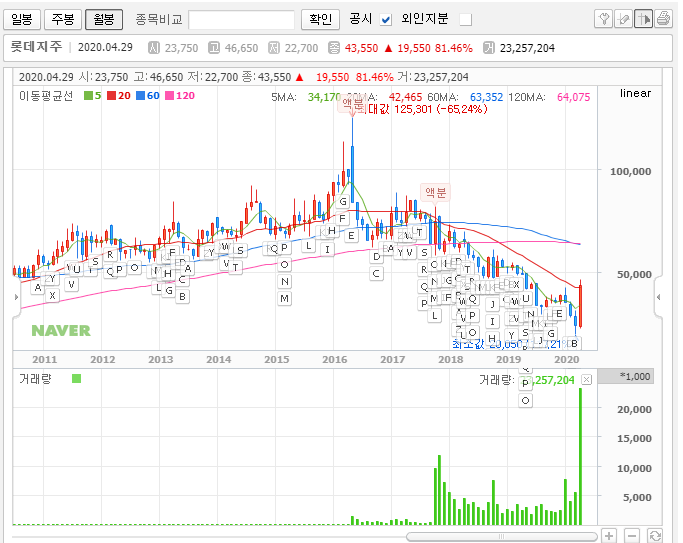683x543 pixels.
Task: Open the 액분 marker at the 2016 peak
Action: tap(352, 104)
